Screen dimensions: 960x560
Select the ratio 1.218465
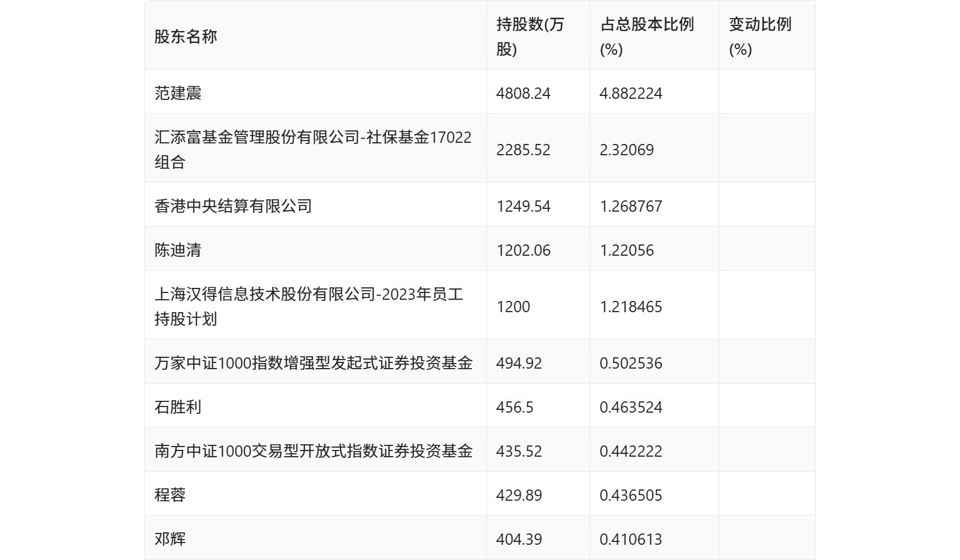click(x=631, y=307)
